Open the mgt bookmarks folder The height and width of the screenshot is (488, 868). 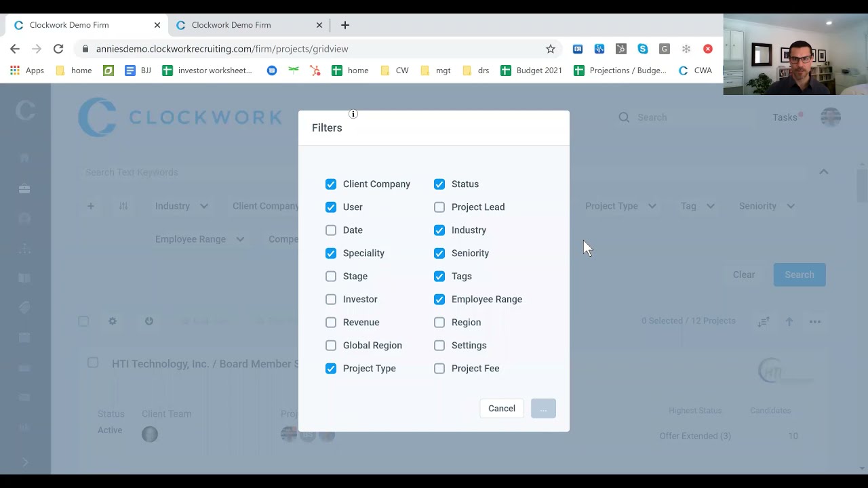point(435,70)
